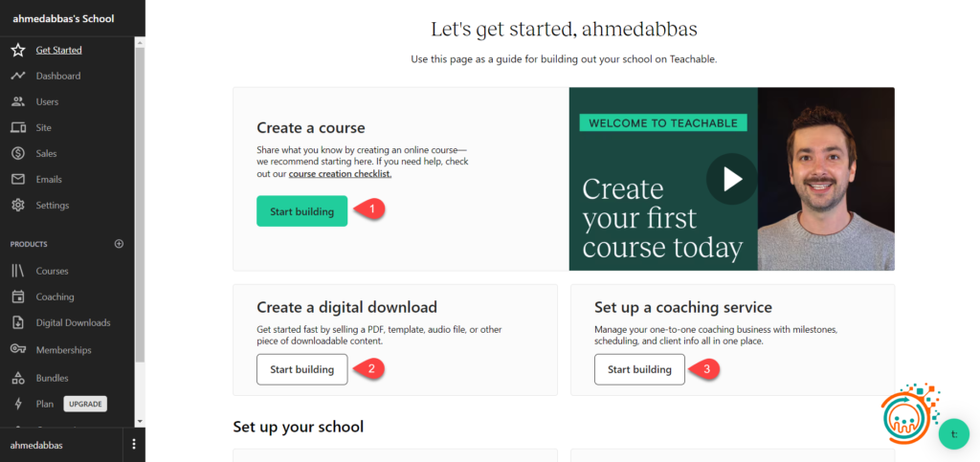The image size is (980, 462).
Task: Click Start building for digital download
Action: coord(301,369)
